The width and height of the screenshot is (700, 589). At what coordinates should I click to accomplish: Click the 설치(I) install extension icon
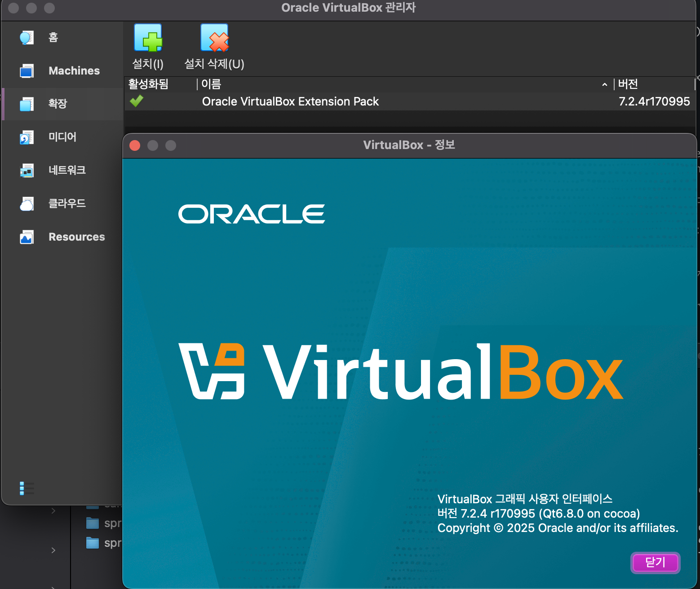pyautogui.click(x=148, y=38)
